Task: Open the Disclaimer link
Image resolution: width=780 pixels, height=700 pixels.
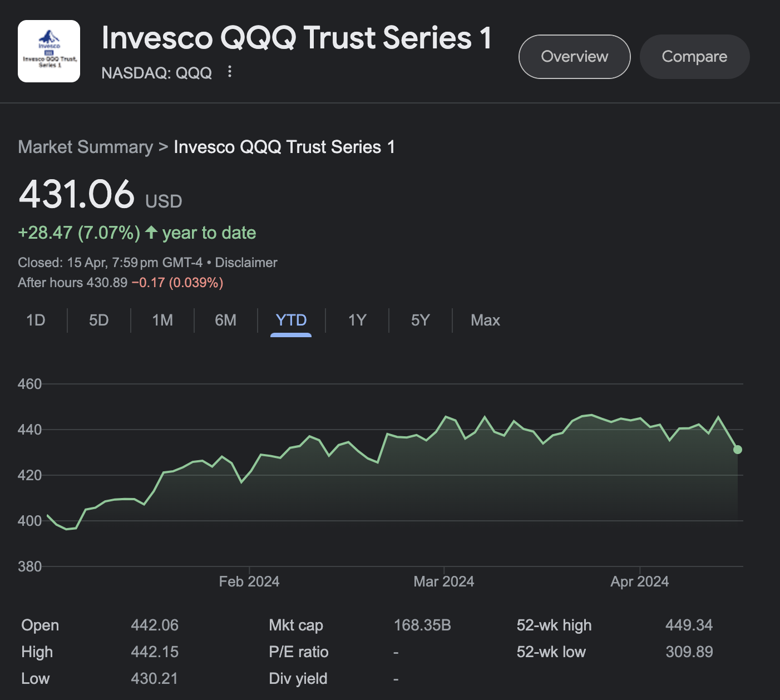Action: click(246, 263)
